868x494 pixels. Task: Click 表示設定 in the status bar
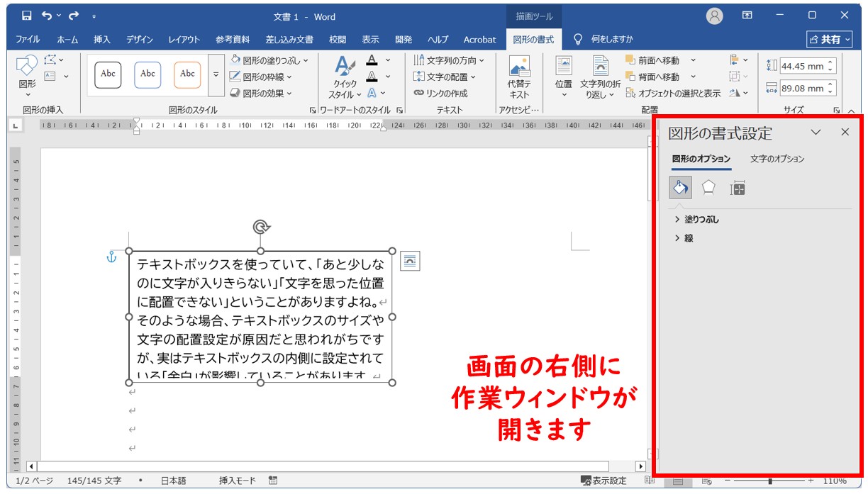(603, 481)
